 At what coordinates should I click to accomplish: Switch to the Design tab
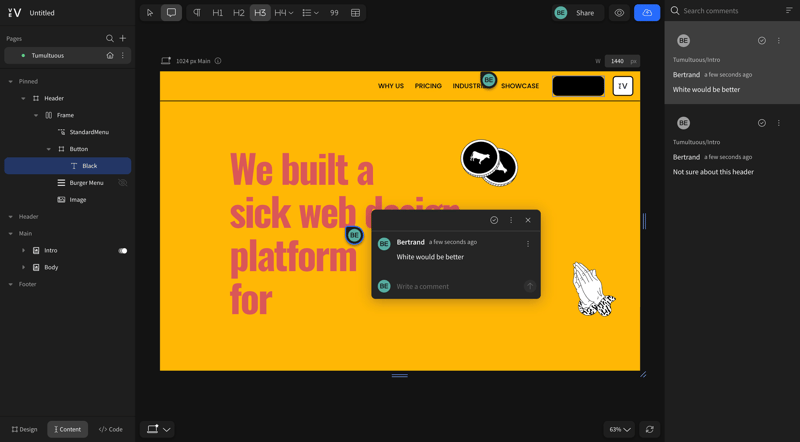coord(24,429)
